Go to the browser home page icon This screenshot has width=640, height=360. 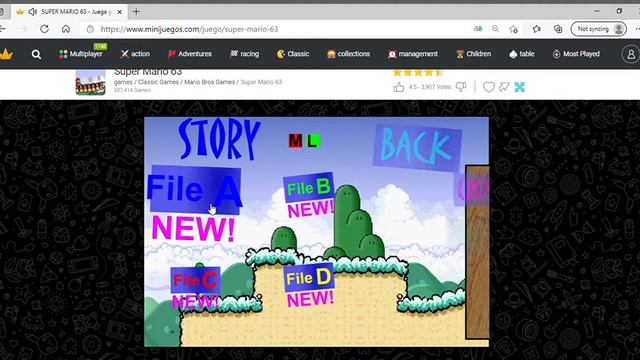(66, 29)
